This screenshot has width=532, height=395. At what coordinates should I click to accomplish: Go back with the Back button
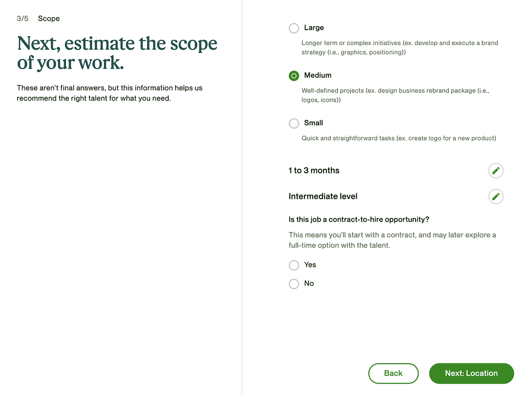pyautogui.click(x=393, y=373)
